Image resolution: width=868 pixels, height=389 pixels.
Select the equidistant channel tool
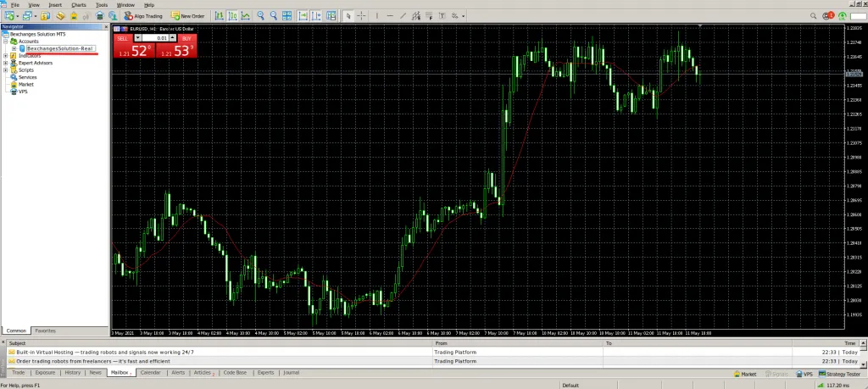click(415, 15)
